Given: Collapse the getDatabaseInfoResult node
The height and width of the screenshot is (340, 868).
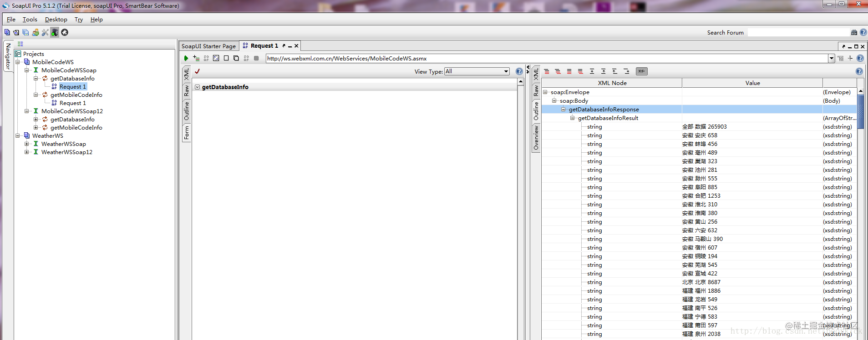Looking at the screenshot, I should (x=573, y=118).
